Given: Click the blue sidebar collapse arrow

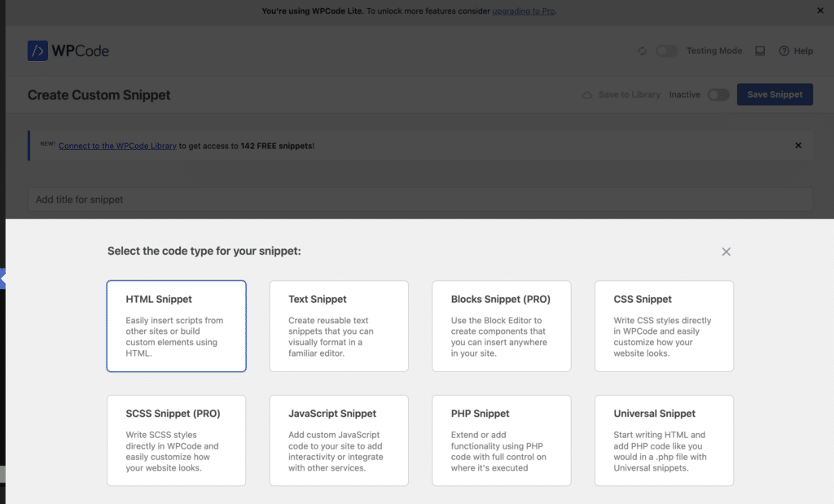Looking at the screenshot, I should pyautogui.click(x=2, y=278).
